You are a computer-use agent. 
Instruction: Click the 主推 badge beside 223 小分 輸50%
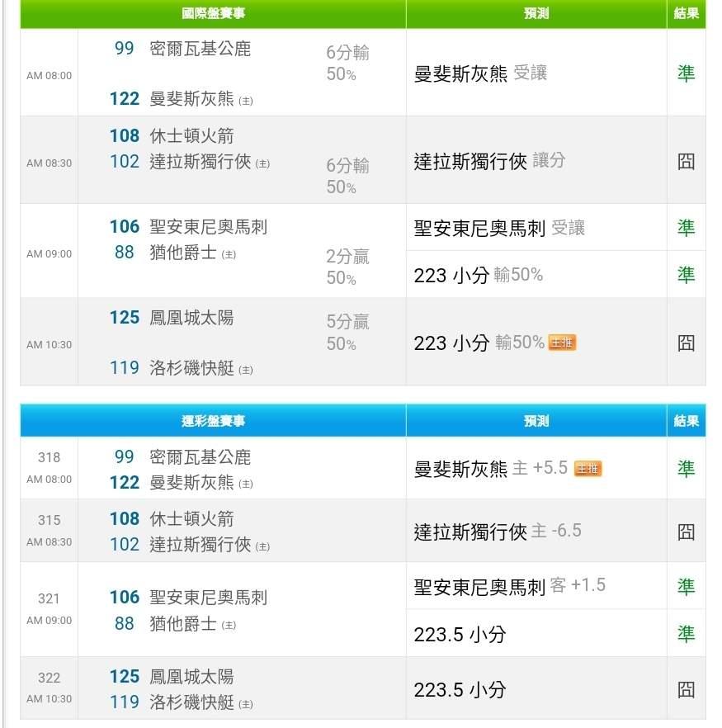click(562, 343)
